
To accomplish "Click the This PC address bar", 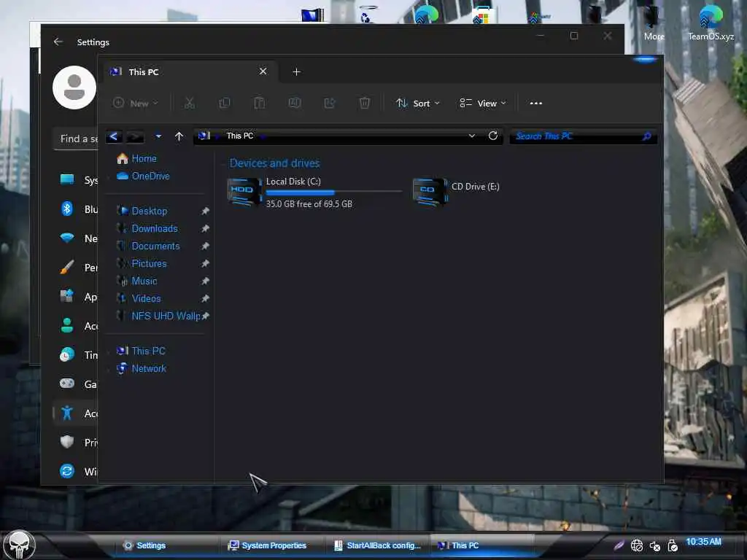I will [348, 136].
